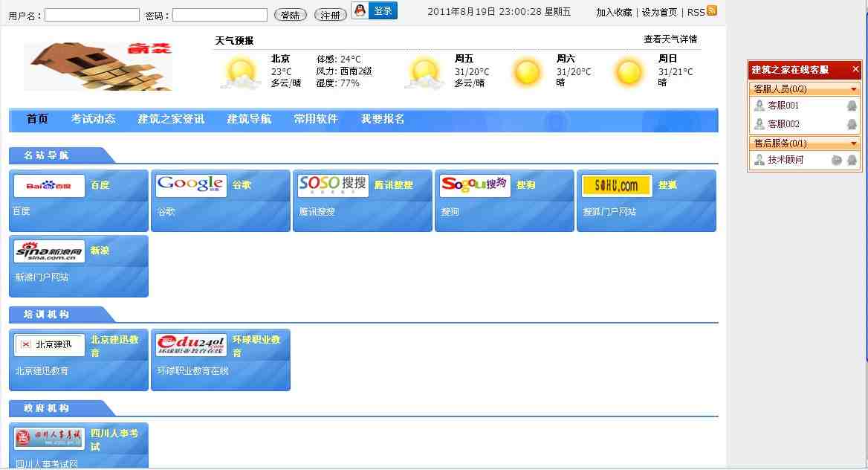Click the 2011年8月19日 date and time text
This screenshot has width=868, height=470.
[x=499, y=12]
